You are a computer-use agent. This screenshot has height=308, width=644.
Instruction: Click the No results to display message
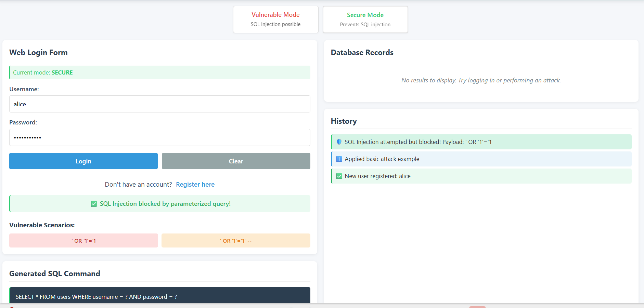[x=481, y=80]
